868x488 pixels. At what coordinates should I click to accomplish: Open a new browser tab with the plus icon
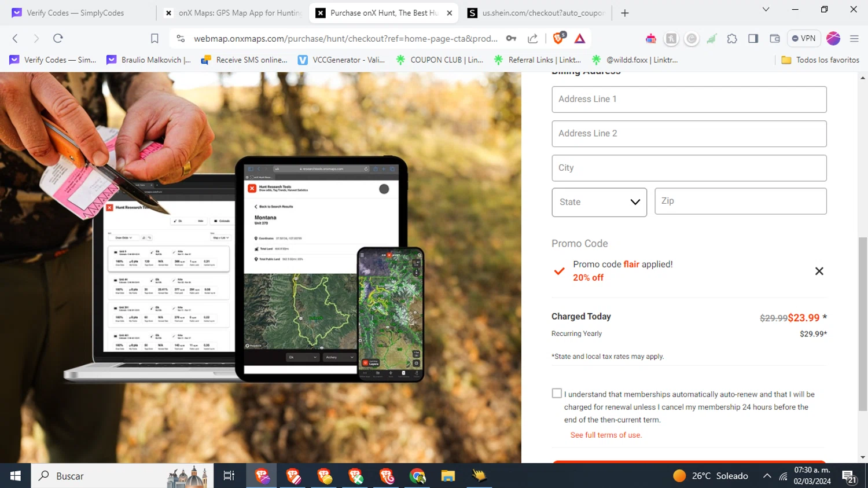tap(624, 13)
